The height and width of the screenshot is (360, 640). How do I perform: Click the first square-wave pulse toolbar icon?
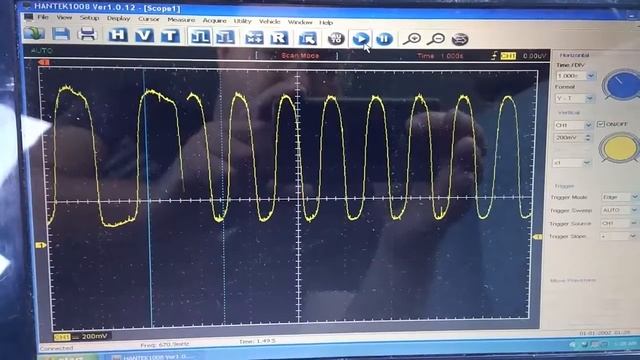200,37
